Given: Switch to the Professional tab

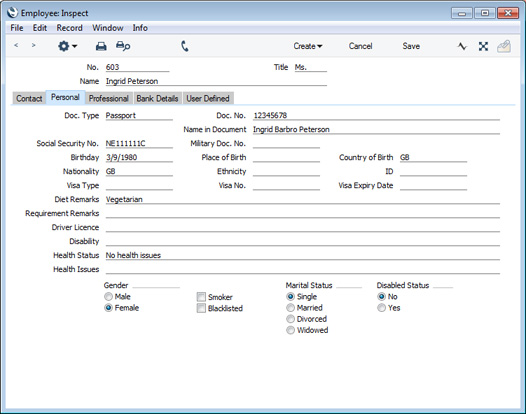Looking at the screenshot, I should 108,98.
